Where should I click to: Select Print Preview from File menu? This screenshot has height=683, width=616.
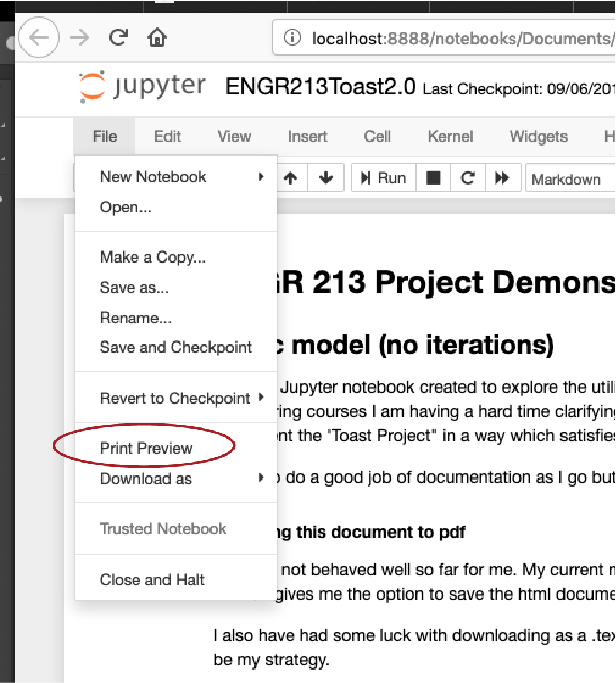(x=146, y=449)
